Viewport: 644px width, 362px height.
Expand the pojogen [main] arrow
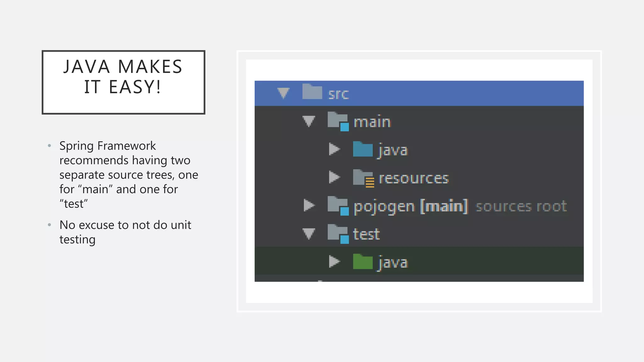pyautogui.click(x=309, y=206)
